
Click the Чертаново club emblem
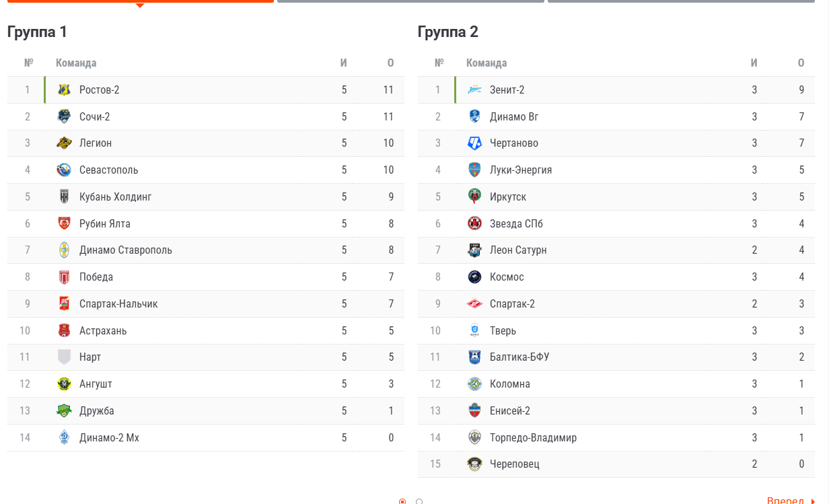[x=474, y=143]
